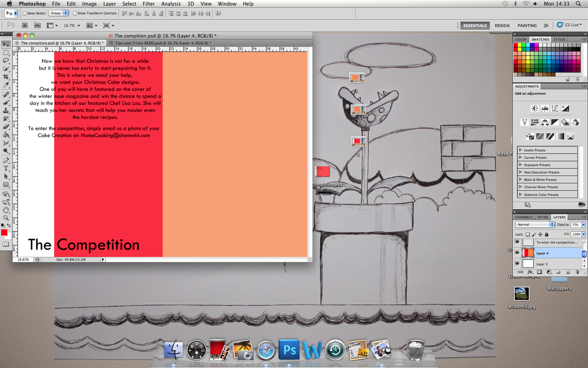Viewport: 588px width, 368px height.
Task: Switch to the Painting workspace
Action: (x=527, y=25)
